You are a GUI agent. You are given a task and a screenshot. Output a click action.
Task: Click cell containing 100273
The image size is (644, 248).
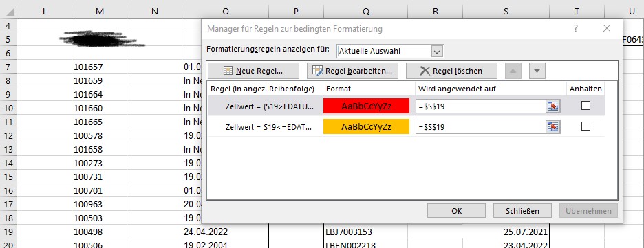(99, 163)
